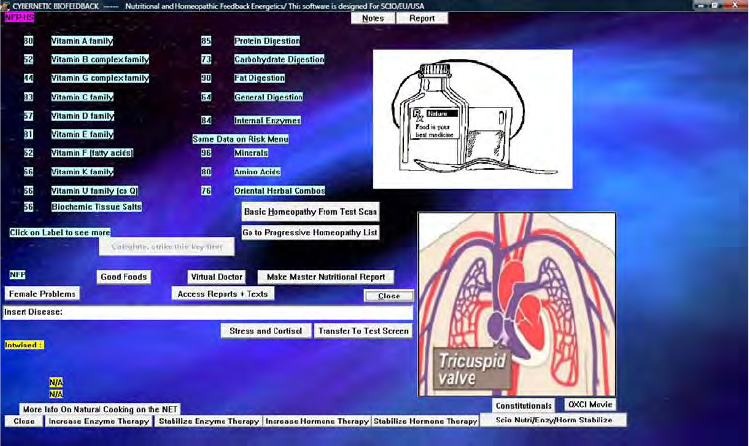The height and width of the screenshot is (446, 749).
Task: Open Biochemic Tissue Salts label
Action: click(x=96, y=207)
